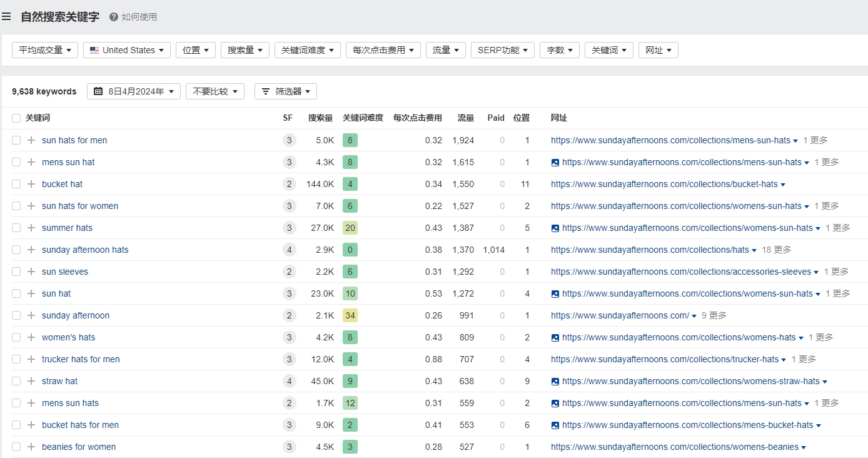The height and width of the screenshot is (458, 868).
Task: Click image icon beside straw hat URL
Action: coord(555,381)
